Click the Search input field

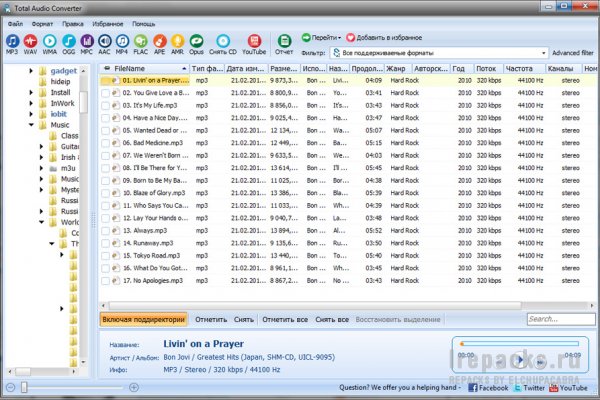(561, 319)
